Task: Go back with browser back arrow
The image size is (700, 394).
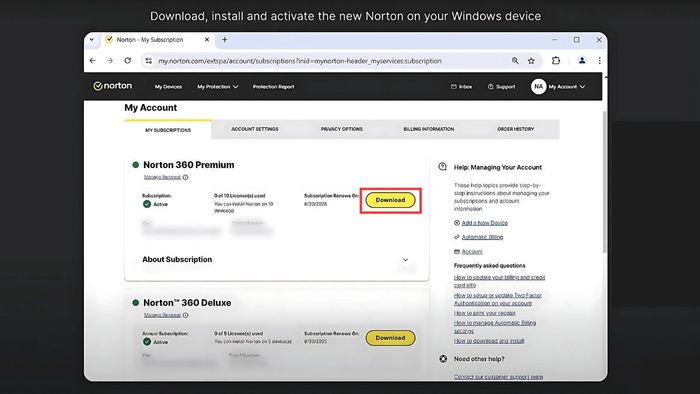Action: (92, 61)
